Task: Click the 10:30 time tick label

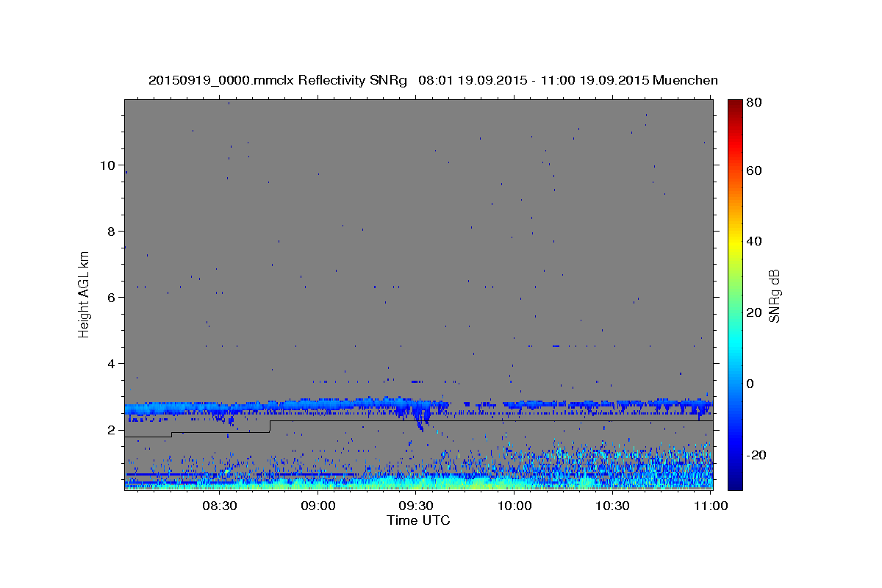Action: [612, 506]
